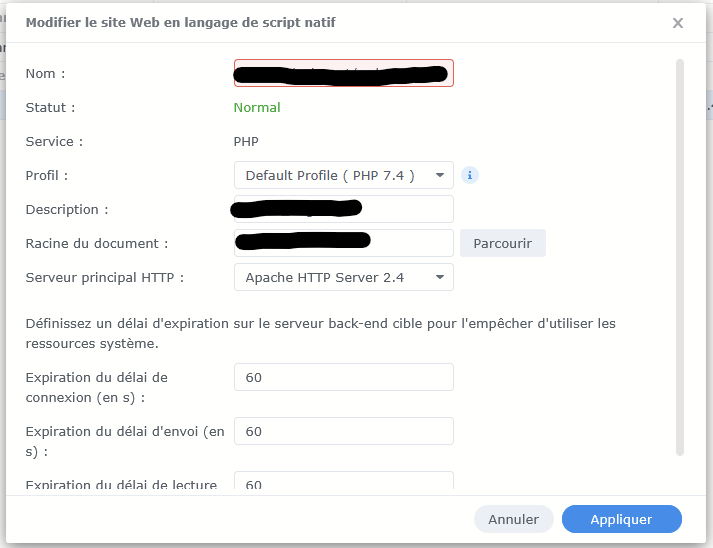Click into the Description field

click(343, 209)
